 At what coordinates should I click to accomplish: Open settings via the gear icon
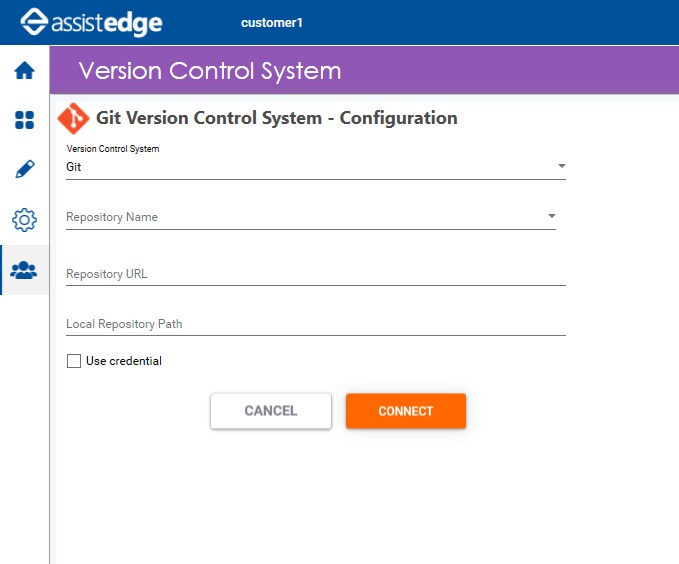pyautogui.click(x=24, y=220)
